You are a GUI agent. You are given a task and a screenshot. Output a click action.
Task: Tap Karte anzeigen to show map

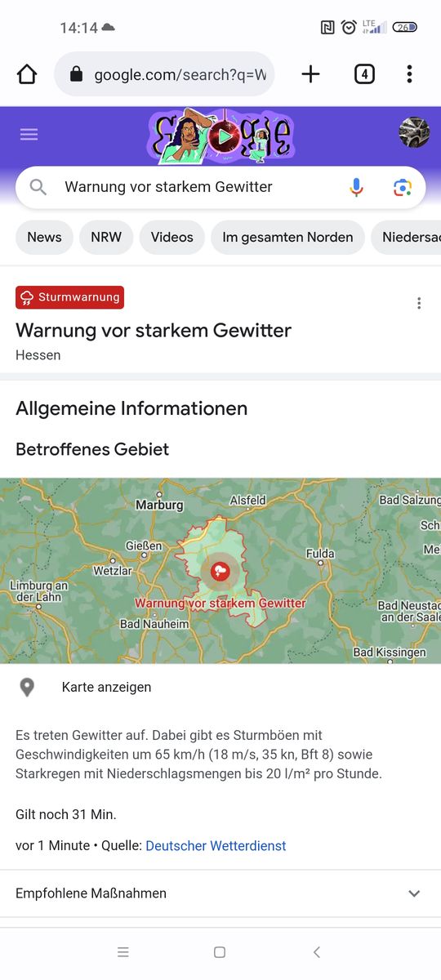click(106, 688)
